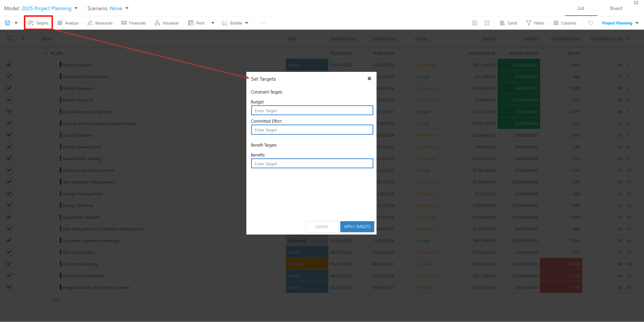Open the Bubble chart tool
Viewport: 644px width, 322px height.
coord(232,23)
